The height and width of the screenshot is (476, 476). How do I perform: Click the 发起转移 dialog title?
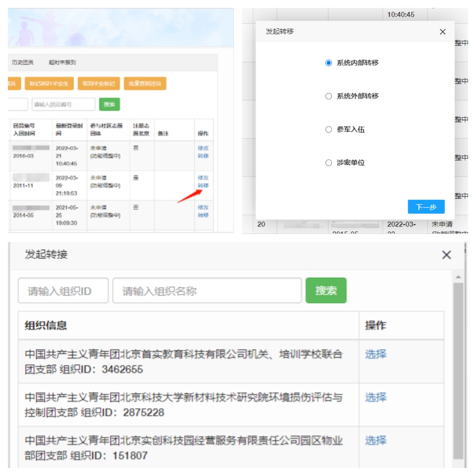pos(280,31)
